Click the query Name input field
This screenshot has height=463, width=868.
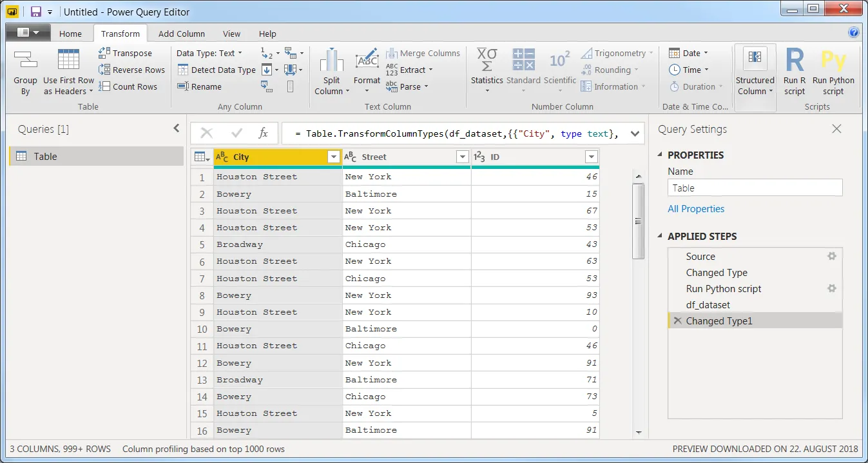[755, 188]
